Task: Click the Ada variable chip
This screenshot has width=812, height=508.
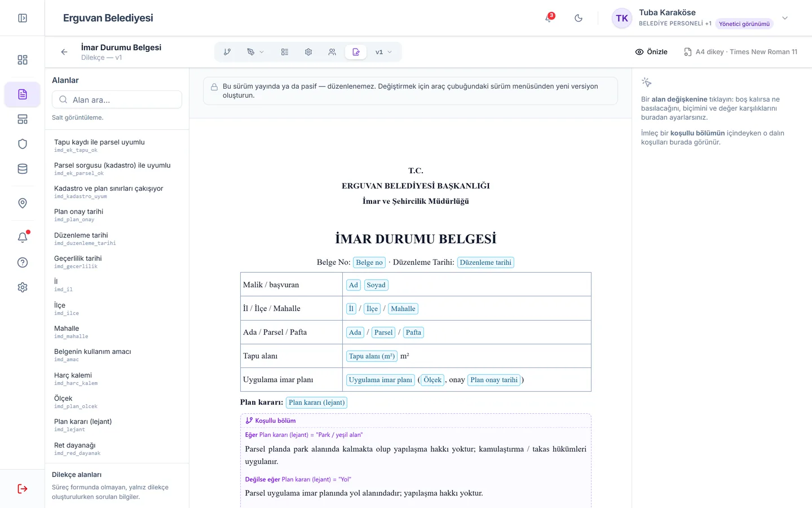Action: click(355, 332)
